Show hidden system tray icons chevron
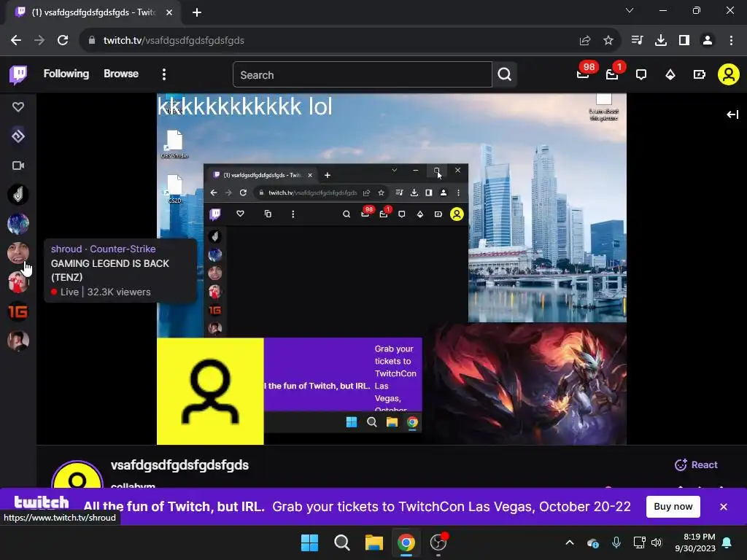Viewport: 747px width, 560px height. (569, 542)
